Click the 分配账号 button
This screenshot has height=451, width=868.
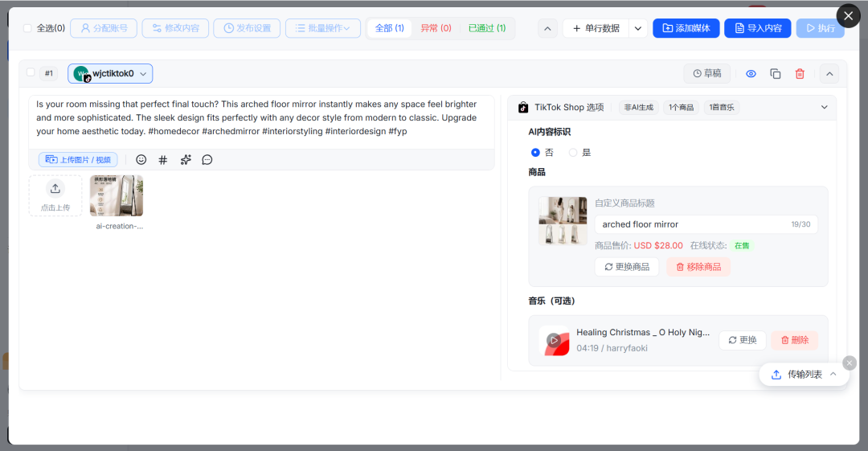[104, 28]
